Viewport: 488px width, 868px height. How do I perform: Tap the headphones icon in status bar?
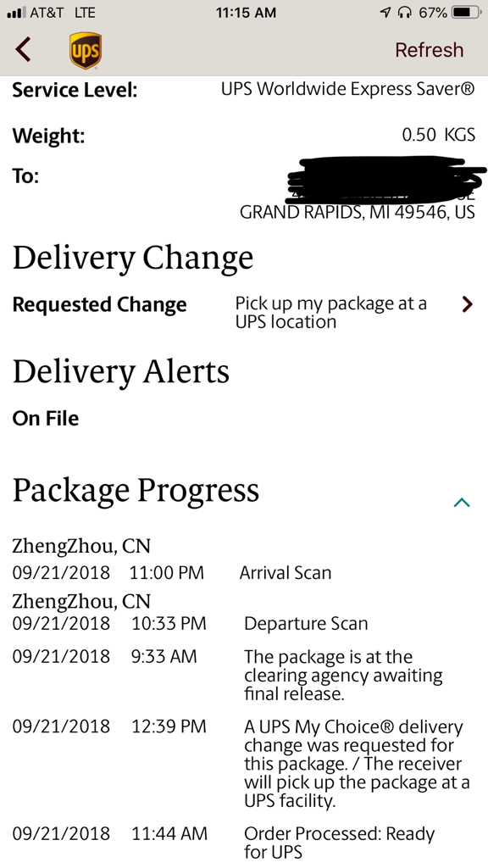(x=405, y=12)
